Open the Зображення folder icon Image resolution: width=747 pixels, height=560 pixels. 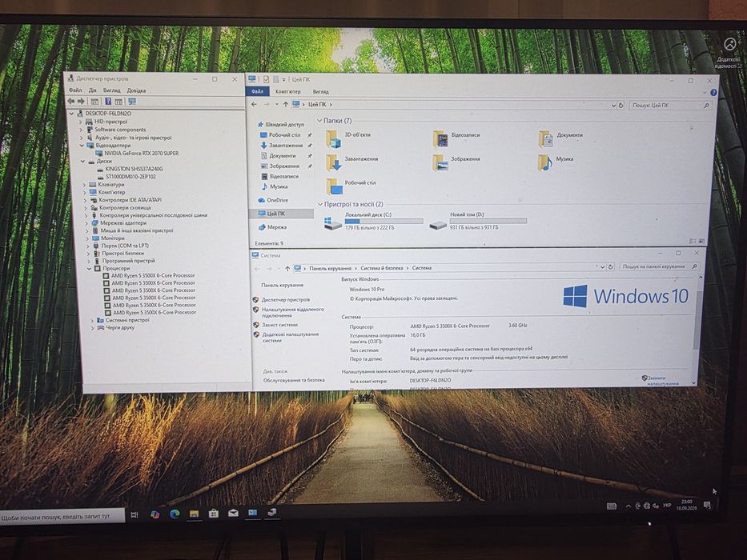tap(440, 163)
